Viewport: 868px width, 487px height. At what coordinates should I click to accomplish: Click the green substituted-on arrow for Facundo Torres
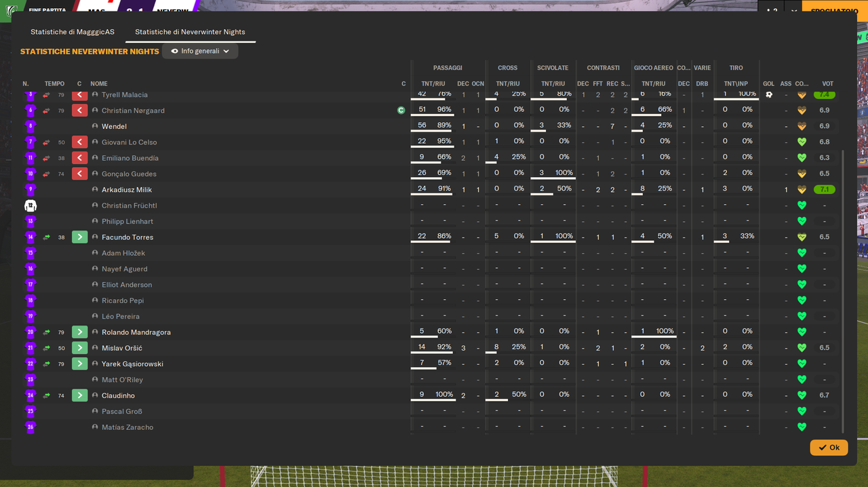pyautogui.click(x=79, y=237)
